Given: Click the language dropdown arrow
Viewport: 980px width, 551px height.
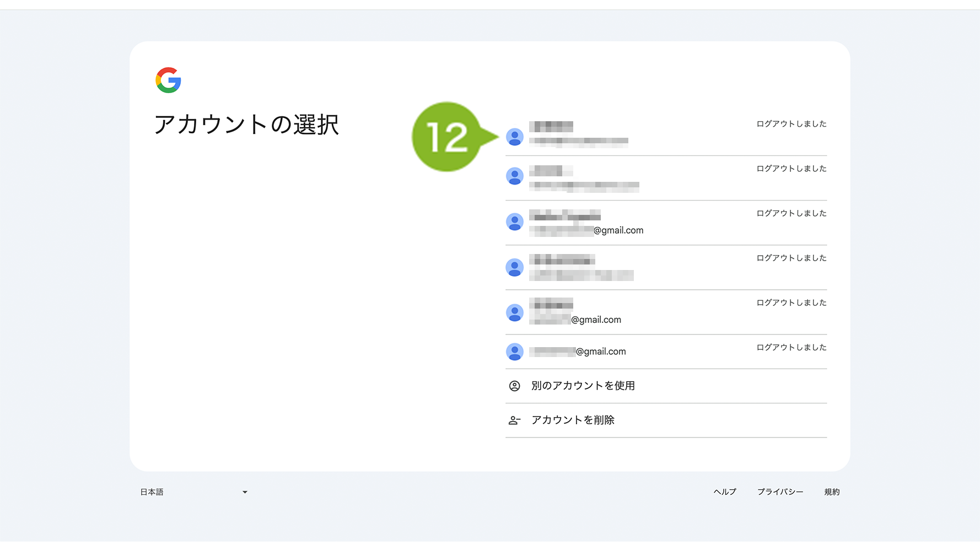Looking at the screenshot, I should pos(245,492).
